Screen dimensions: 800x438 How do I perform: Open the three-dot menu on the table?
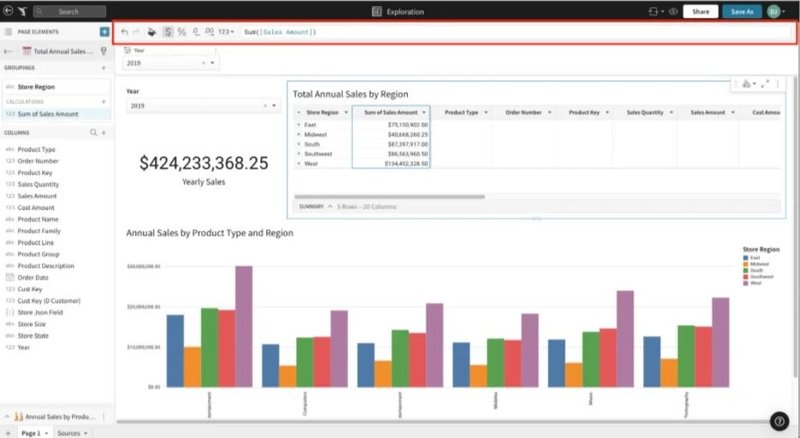click(x=778, y=84)
